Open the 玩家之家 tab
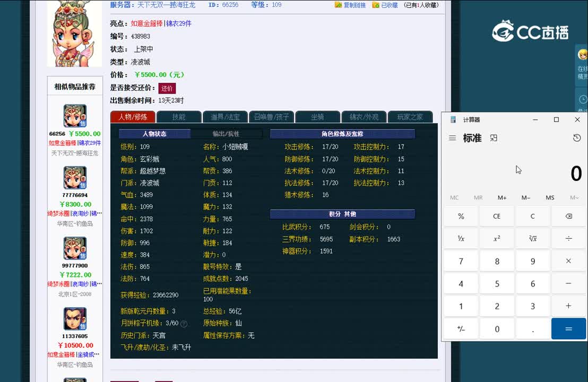 [x=410, y=117]
